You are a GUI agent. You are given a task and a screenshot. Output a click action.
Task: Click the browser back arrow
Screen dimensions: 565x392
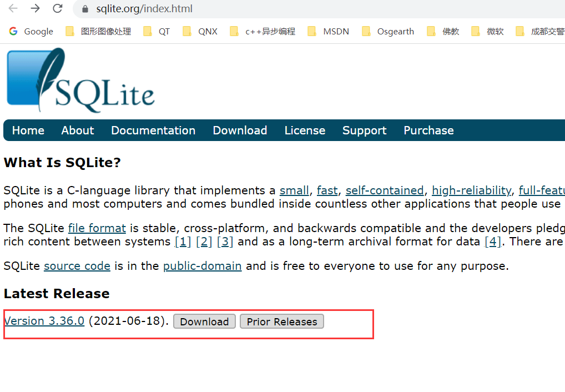[13, 8]
